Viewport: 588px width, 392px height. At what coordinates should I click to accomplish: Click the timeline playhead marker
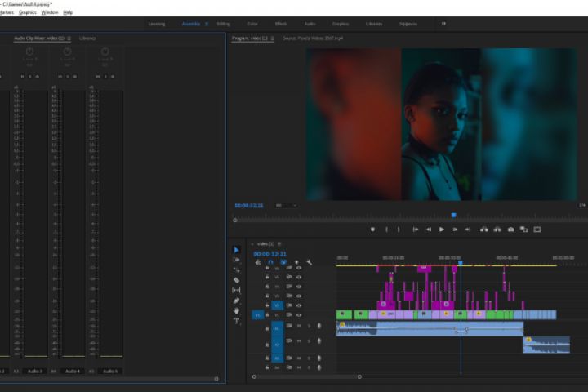pos(461,262)
